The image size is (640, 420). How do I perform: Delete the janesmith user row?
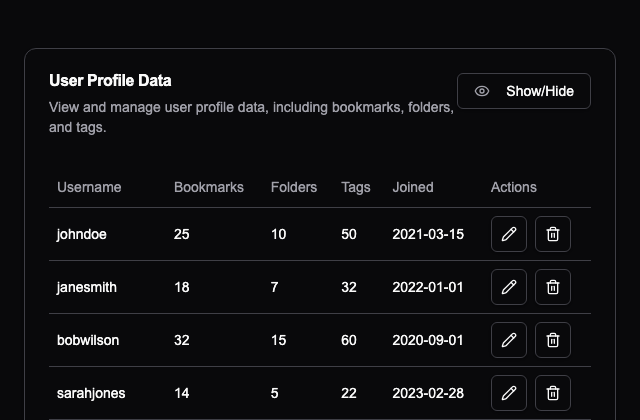(553, 287)
